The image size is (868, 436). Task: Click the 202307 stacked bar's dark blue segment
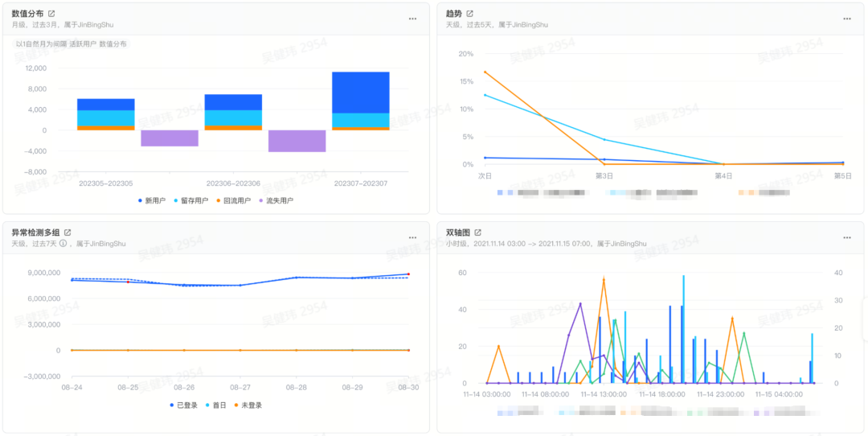(360, 93)
